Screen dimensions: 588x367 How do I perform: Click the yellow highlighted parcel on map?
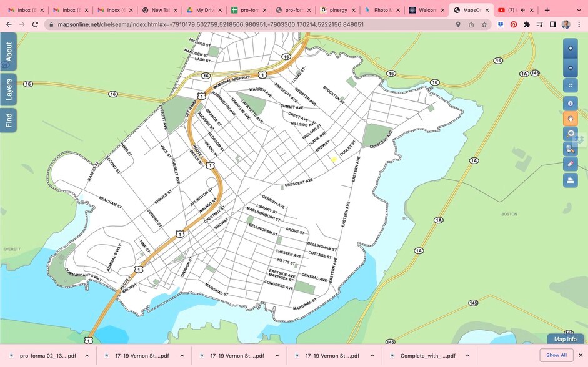point(334,160)
